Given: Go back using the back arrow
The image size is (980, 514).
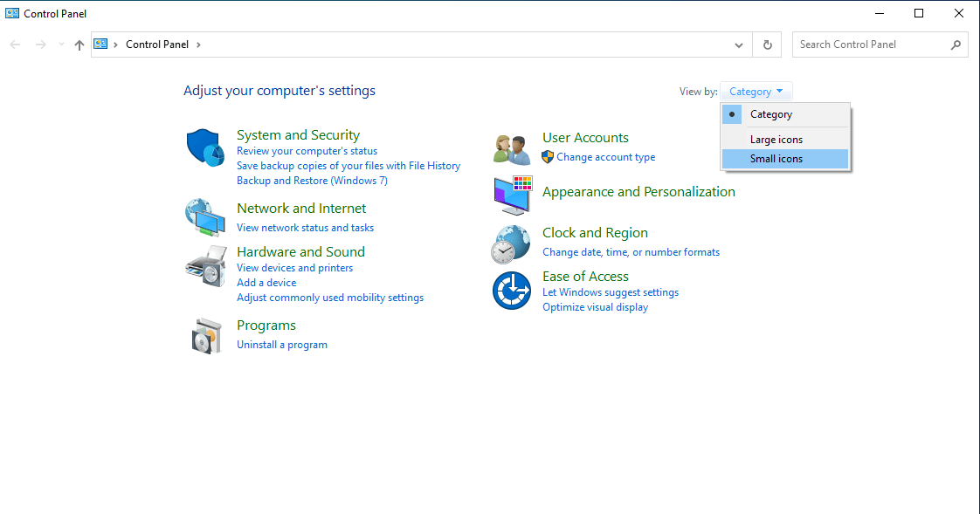Looking at the screenshot, I should pyautogui.click(x=15, y=45).
